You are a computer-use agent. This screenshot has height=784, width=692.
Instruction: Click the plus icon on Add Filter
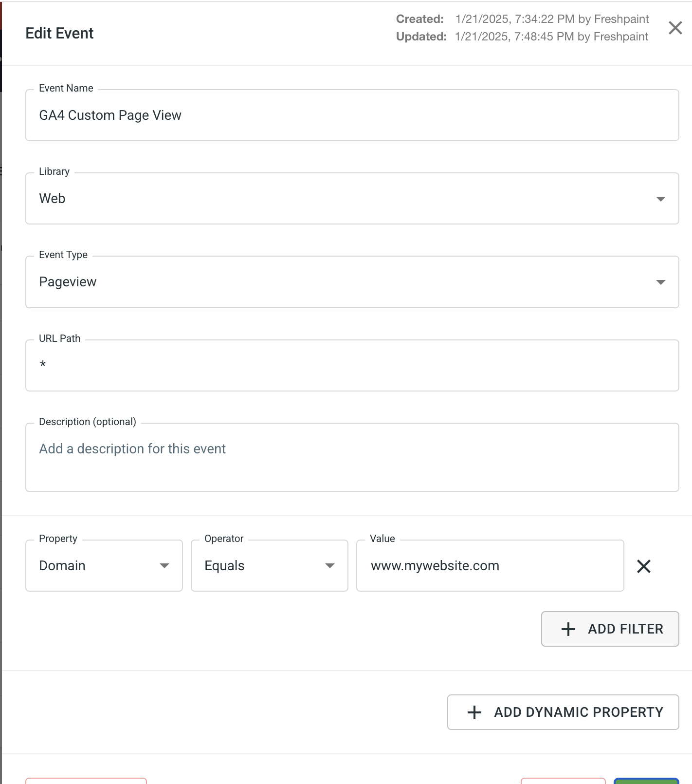click(x=568, y=629)
